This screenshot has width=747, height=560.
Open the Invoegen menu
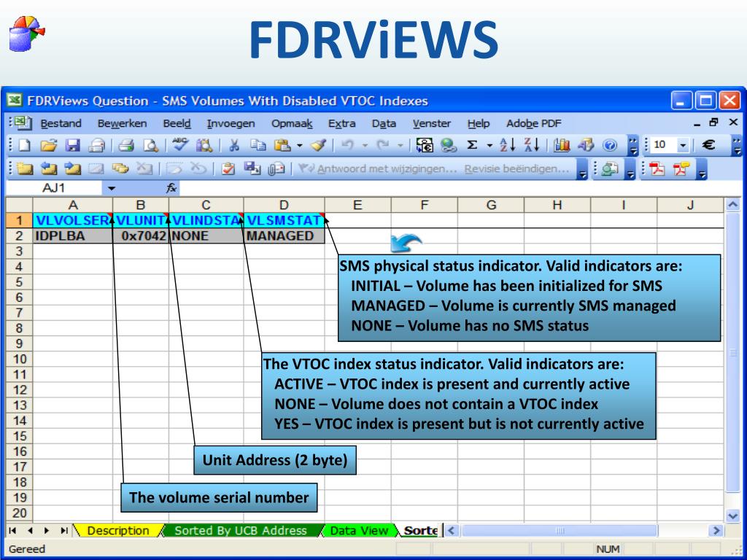[231, 123]
